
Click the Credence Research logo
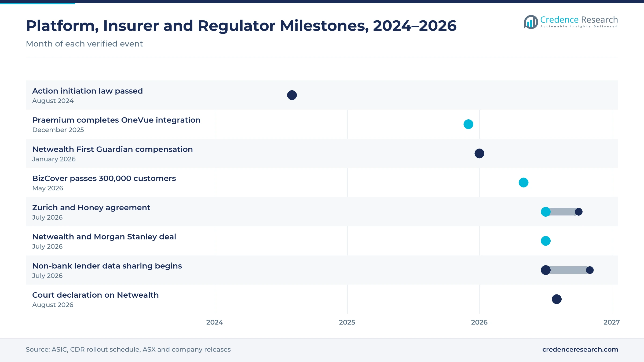pyautogui.click(x=571, y=22)
